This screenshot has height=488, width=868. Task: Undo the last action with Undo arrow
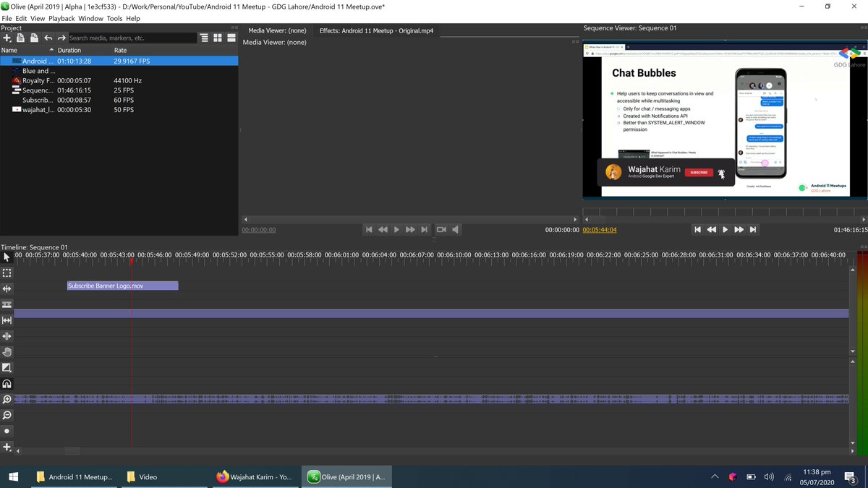(x=48, y=38)
